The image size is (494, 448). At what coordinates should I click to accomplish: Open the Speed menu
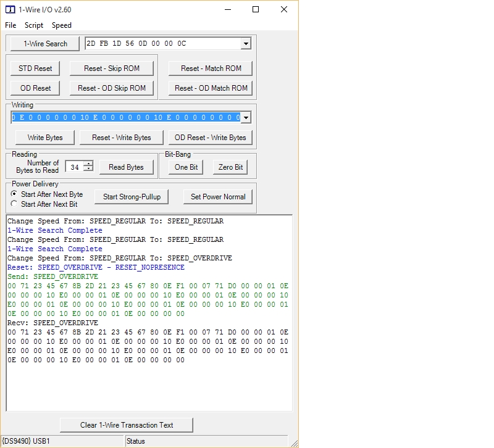click(x=61, y=25)
